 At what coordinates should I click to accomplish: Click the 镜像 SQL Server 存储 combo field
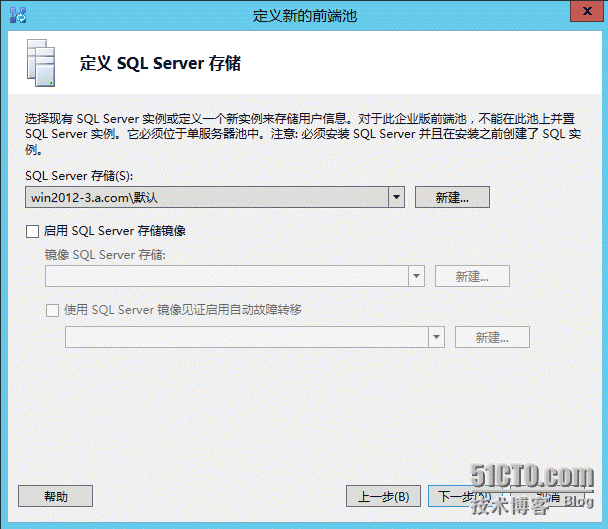tap(235, 276)
